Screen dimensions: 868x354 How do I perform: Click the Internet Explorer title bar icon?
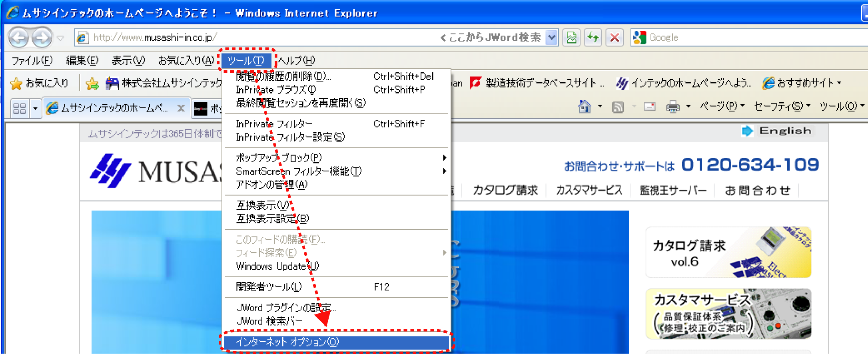click(x=13, y=13)
